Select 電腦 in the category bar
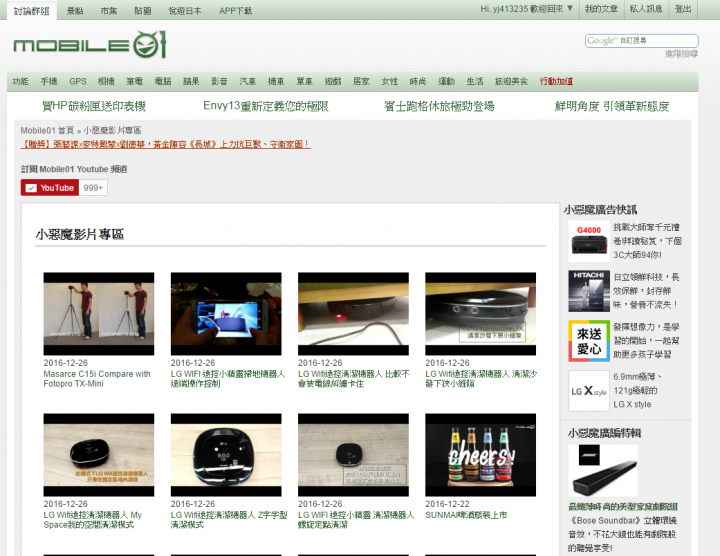Viewport: 720px width, 556px height. [163, 81]
